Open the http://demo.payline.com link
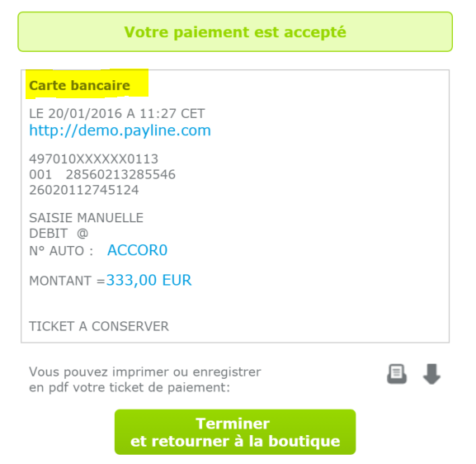The height and width of the screenshot is (464, 476). tap(120, 130)
